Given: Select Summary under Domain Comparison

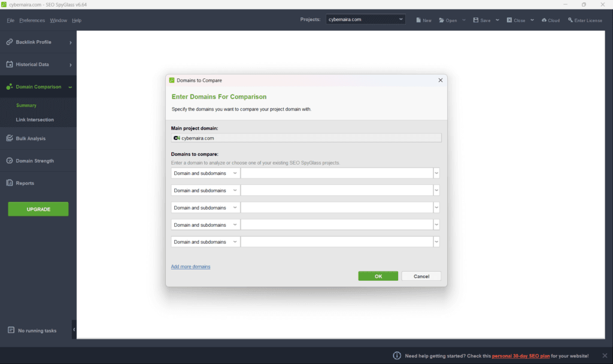Looking at the screenshot, I should pos(26,105).
